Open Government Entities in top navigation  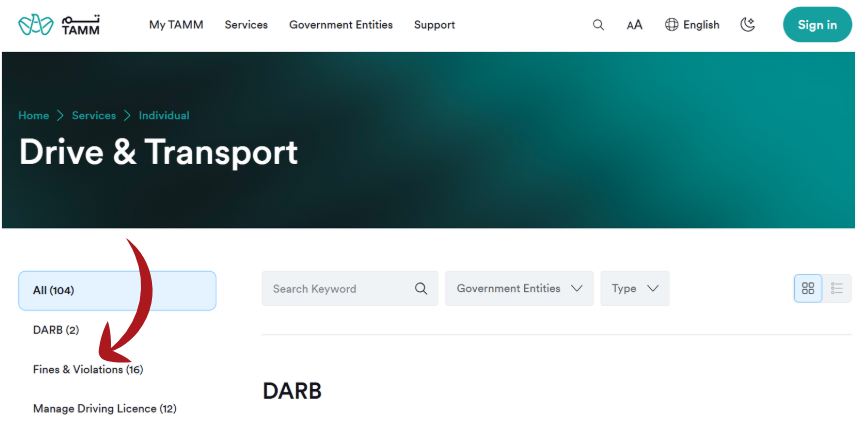tap(341, 25)
